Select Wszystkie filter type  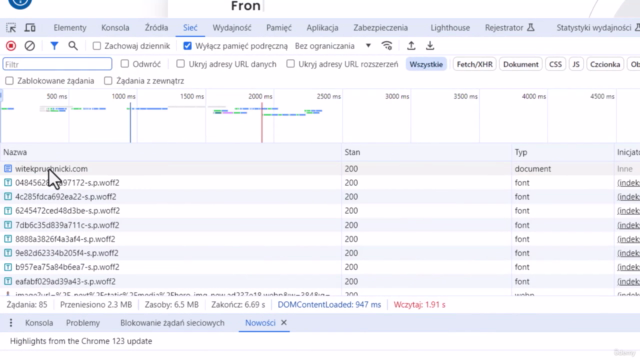(426, 64)
